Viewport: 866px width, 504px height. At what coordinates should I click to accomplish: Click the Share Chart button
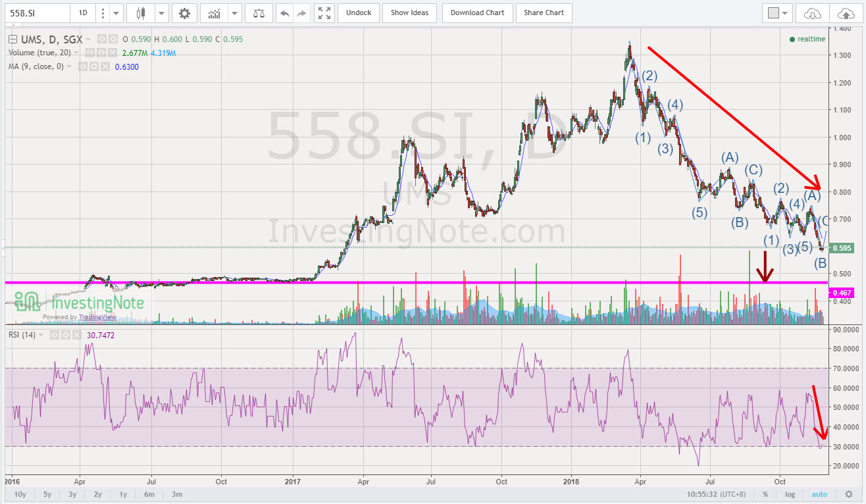coord(544,13)
